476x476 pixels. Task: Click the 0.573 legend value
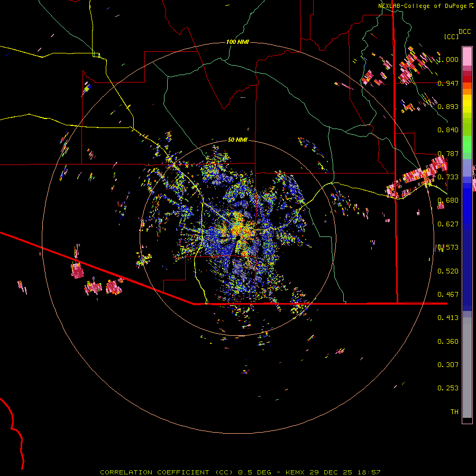tap(448, 248)
